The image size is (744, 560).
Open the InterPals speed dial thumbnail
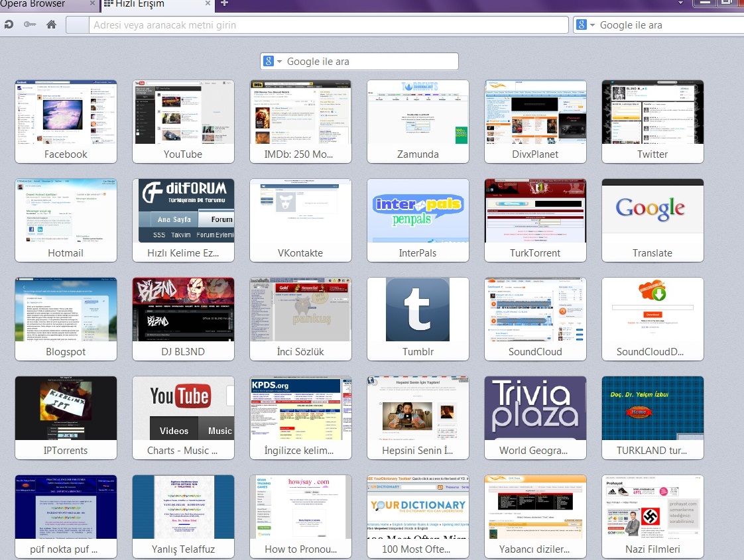(418, 220)
